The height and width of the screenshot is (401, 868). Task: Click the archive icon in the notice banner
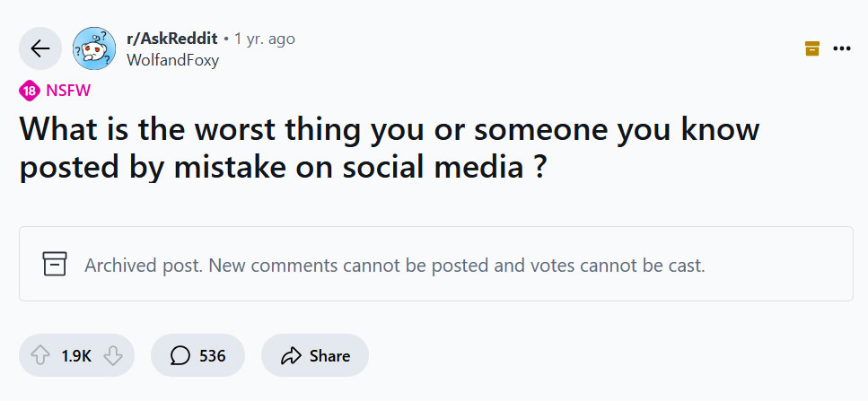55,264
